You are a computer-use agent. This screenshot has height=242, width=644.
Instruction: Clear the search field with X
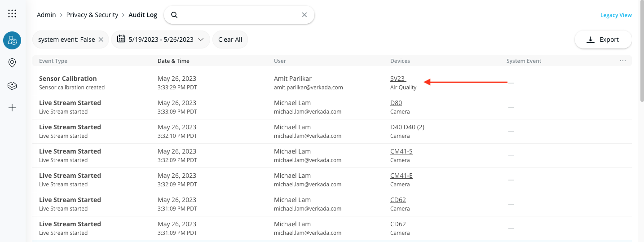click(x=304, y=15)
